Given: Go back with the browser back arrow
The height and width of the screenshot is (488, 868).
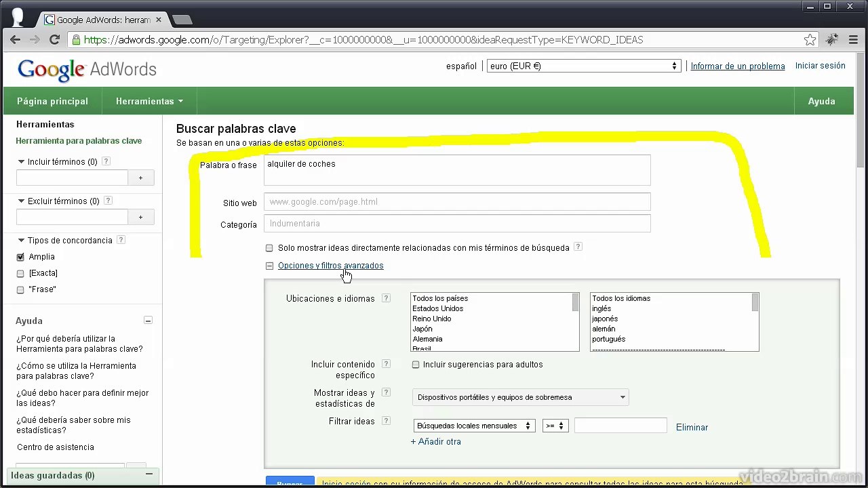Looking at the screenshot, I should pyautogui.click(x=15, y=40).
